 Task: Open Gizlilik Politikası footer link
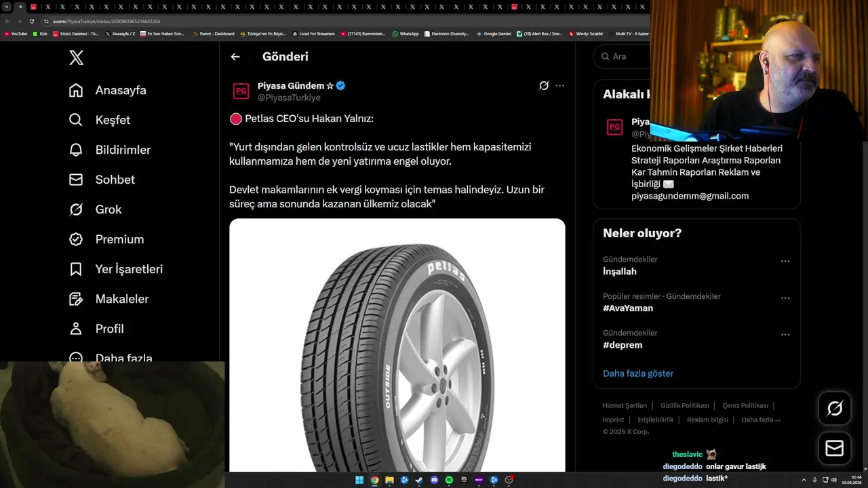pyautogui.click(x=684, y=405)
